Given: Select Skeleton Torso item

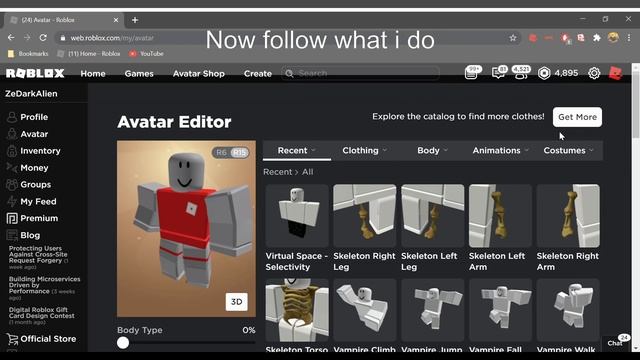Looking at the screenshot, I should 297,310.
